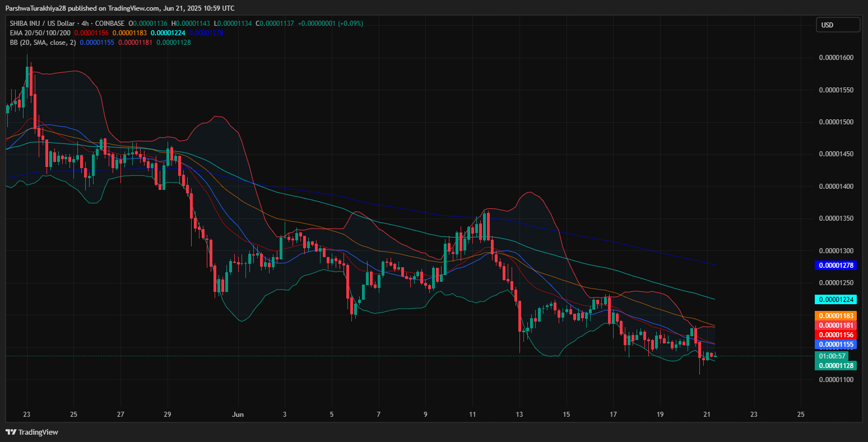This screenshot has height=442, width=868.
Task: Click the 01:00:57 candle countdown label
Action: pyautogui.click(x=833, y=356)
